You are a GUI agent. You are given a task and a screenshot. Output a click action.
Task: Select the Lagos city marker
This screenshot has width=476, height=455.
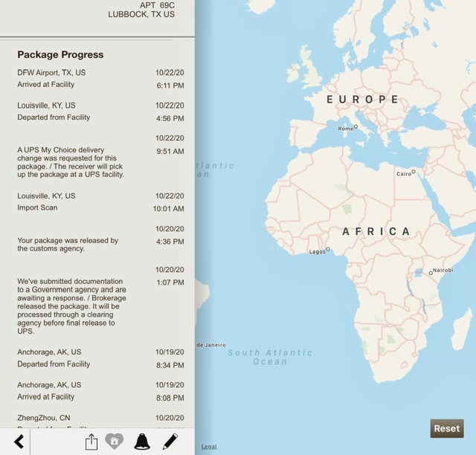coord(327,249)
